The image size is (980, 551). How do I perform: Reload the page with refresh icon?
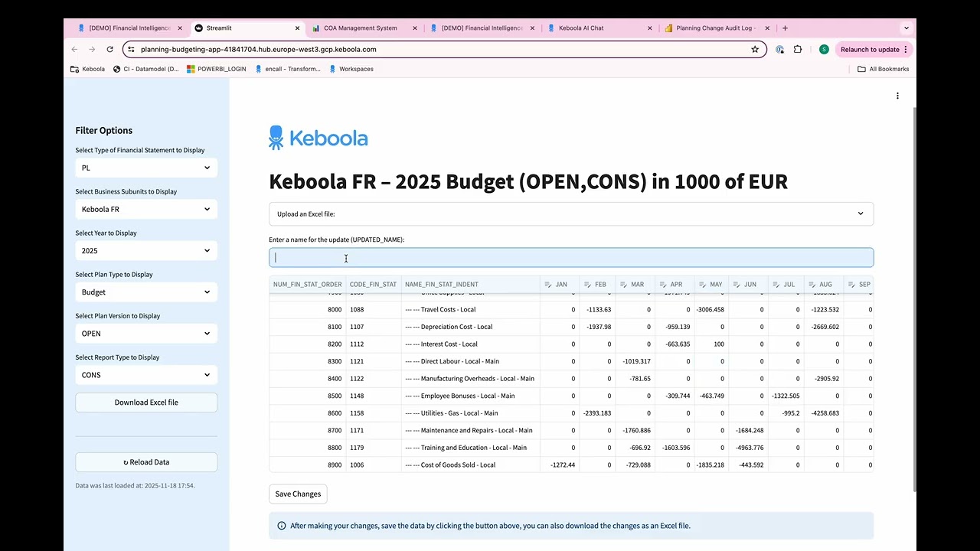(x=110, y=49)
